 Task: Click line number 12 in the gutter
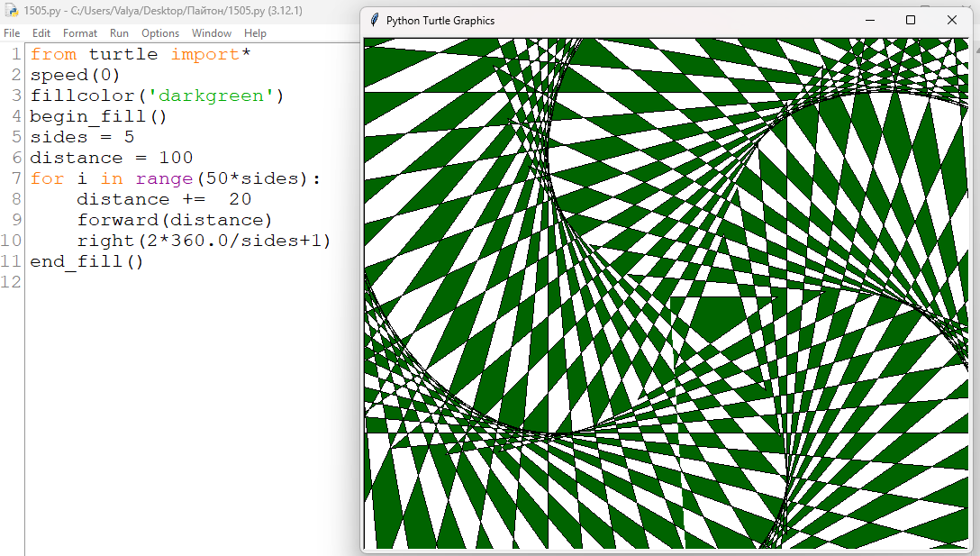[x=11, y=282]
